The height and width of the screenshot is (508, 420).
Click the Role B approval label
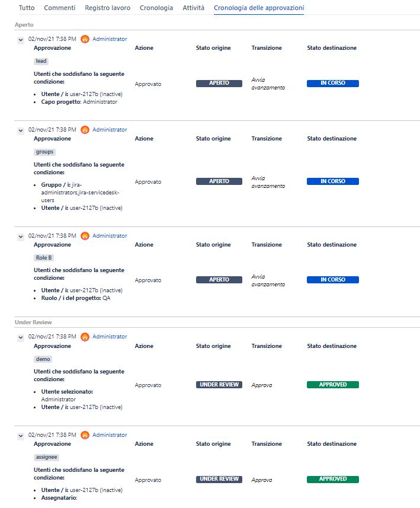coord(44,258)
